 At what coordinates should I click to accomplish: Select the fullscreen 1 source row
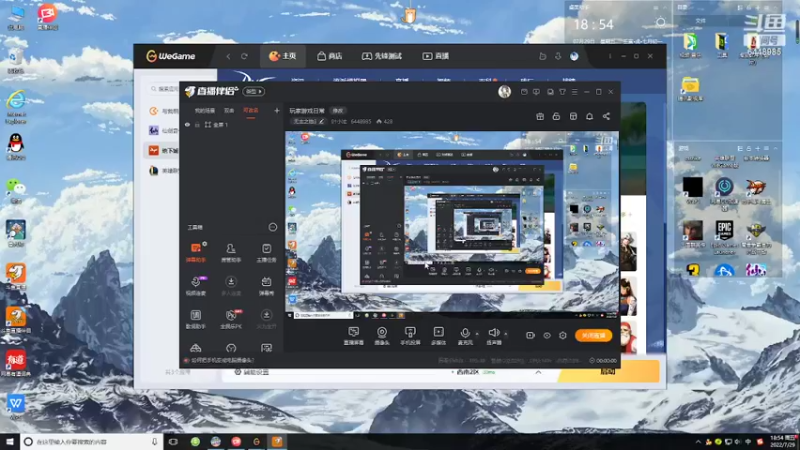tap(232, 124)
